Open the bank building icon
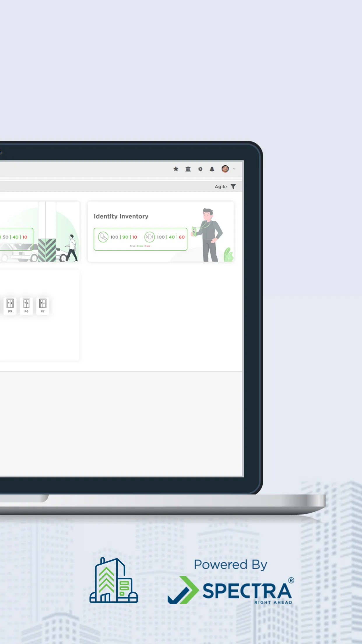Viewport: 362px width, 644px height. pyautogui.click(x=188, y=169)
